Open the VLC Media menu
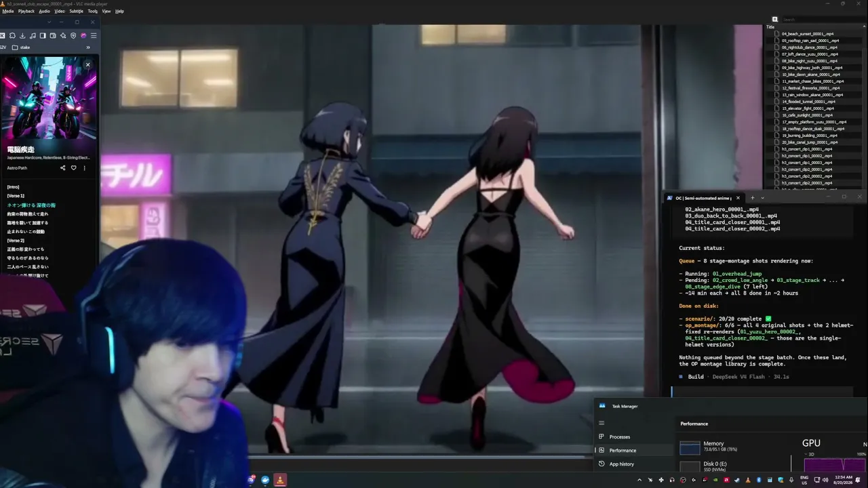Viewport: 868px width, 488px height. click(7, 12)
